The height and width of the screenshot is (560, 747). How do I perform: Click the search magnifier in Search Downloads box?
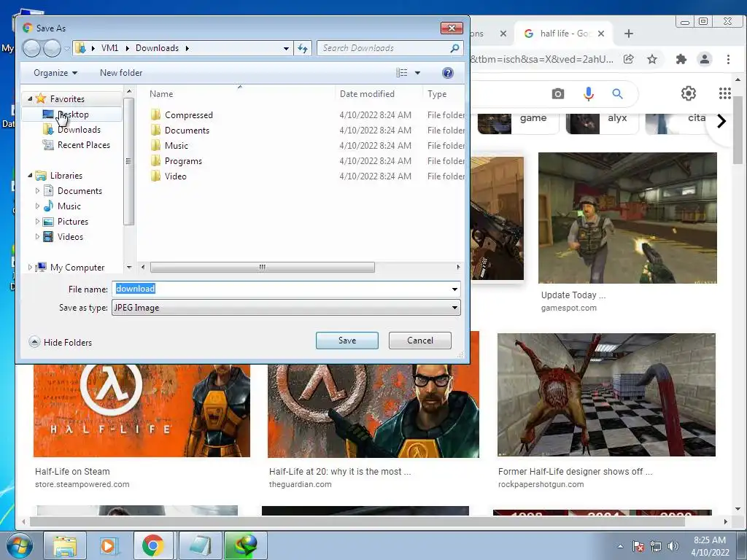[454, 48]
